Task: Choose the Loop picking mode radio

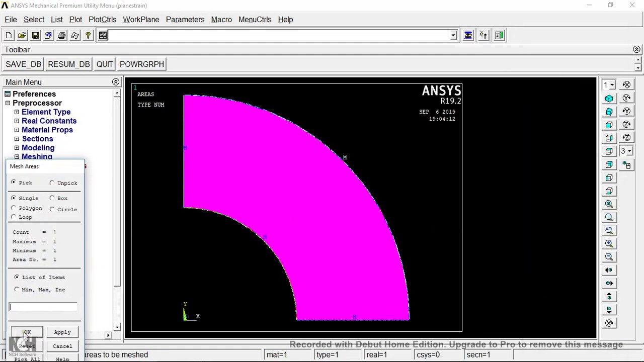Action: click(14, 217)
